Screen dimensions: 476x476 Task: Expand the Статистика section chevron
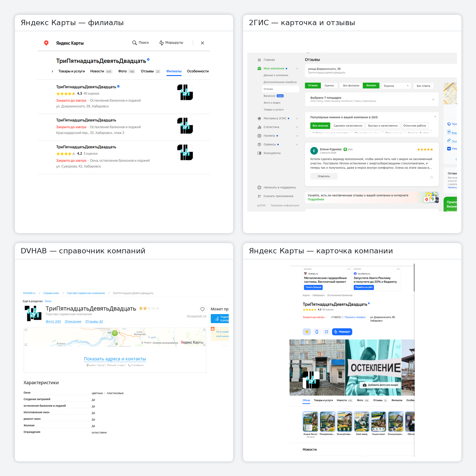coord(297,127)
